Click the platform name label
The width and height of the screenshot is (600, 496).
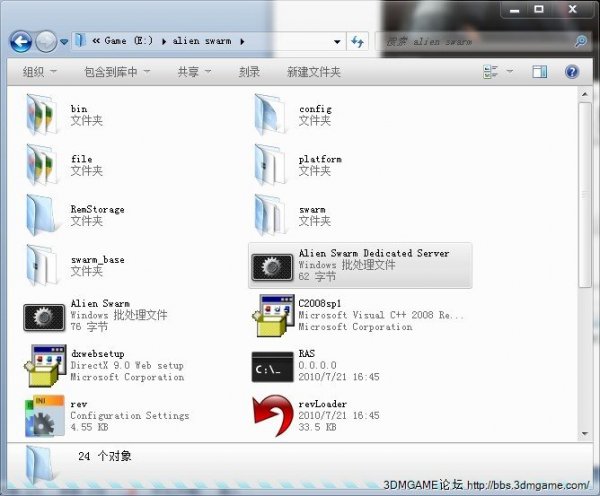pos(320,159)
